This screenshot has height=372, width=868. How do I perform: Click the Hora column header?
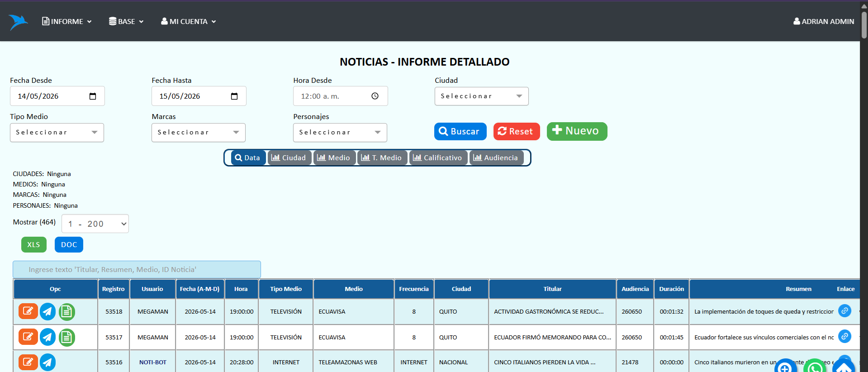pos(241,289)
